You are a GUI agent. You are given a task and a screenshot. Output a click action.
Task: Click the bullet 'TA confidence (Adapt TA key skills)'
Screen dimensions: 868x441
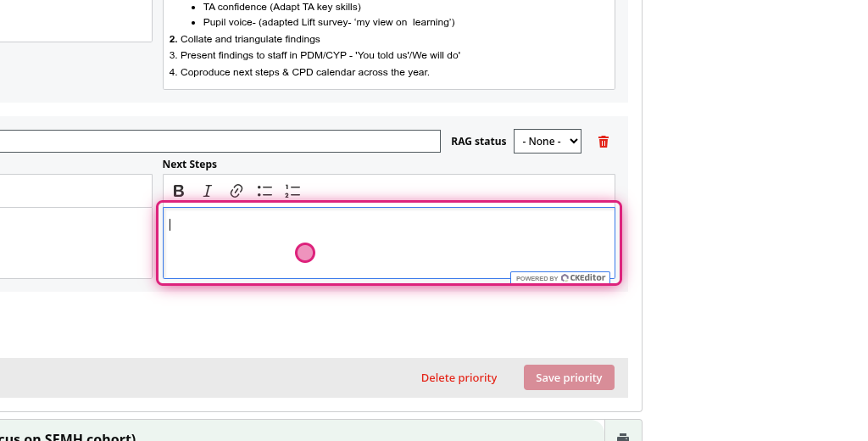click(x=281, y=7)
